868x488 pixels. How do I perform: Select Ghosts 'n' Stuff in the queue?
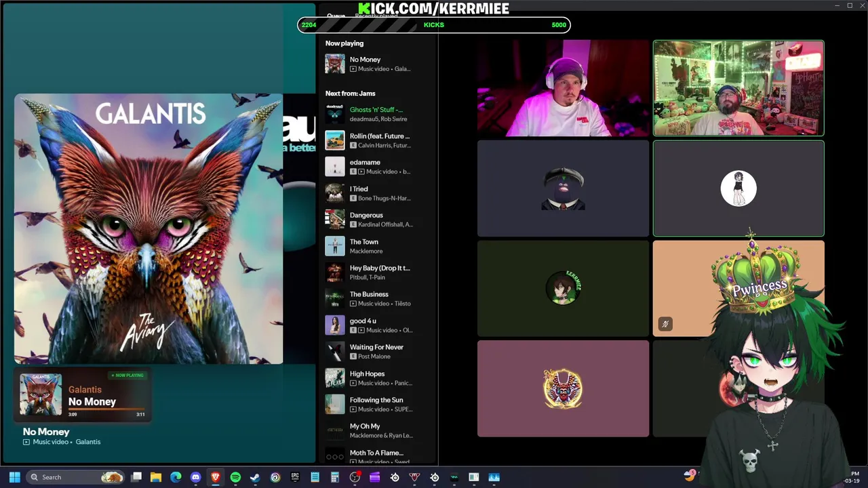click(376, 109)
